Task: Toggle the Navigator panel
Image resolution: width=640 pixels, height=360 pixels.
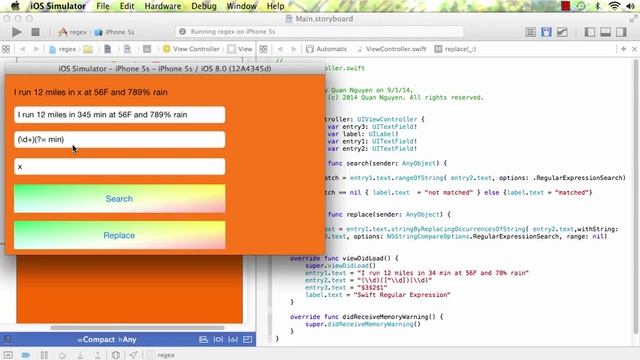Action: (590, 32)
